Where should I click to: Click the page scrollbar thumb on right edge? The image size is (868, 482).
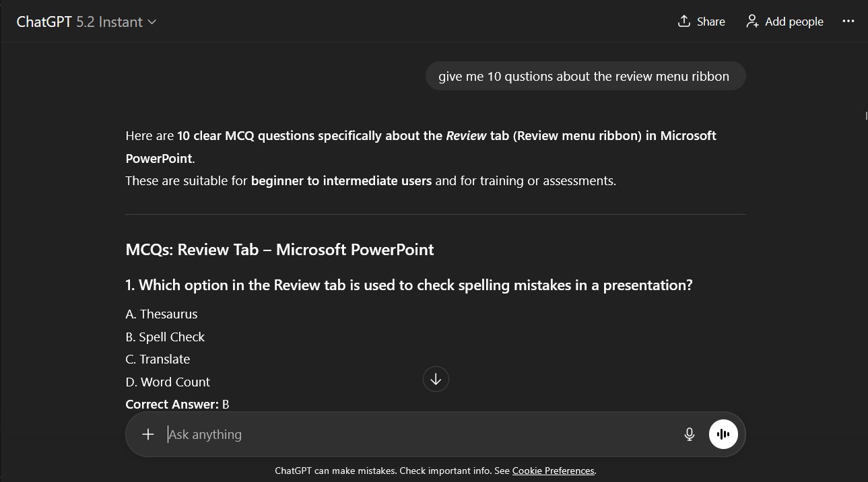pos(866,116)
